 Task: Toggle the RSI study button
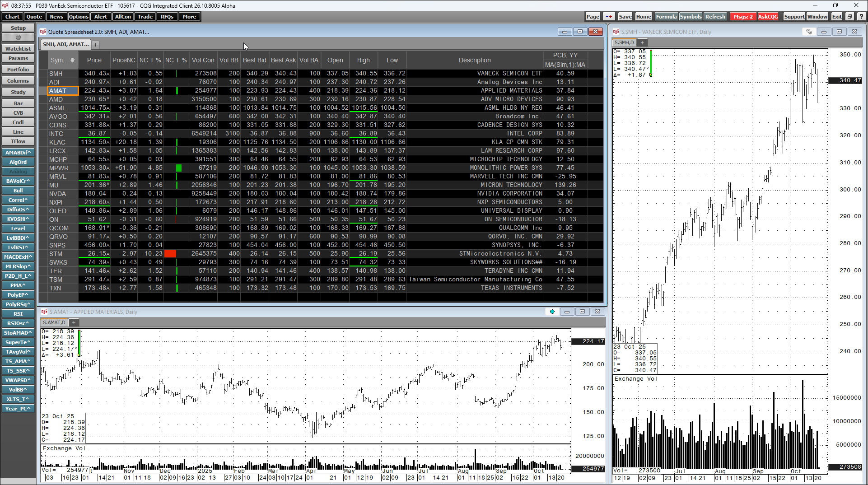[18, 314]
